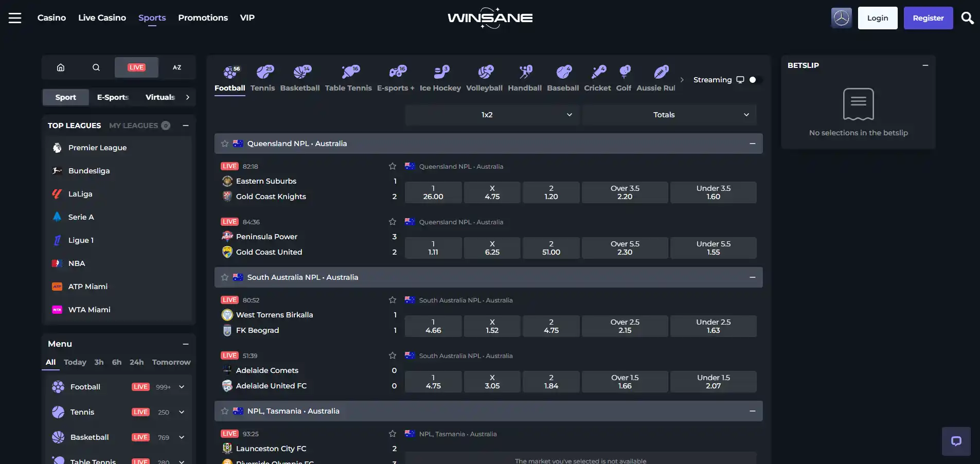
Task: Show more sport category tabs in sidebar
Action: tap(188, 97)
